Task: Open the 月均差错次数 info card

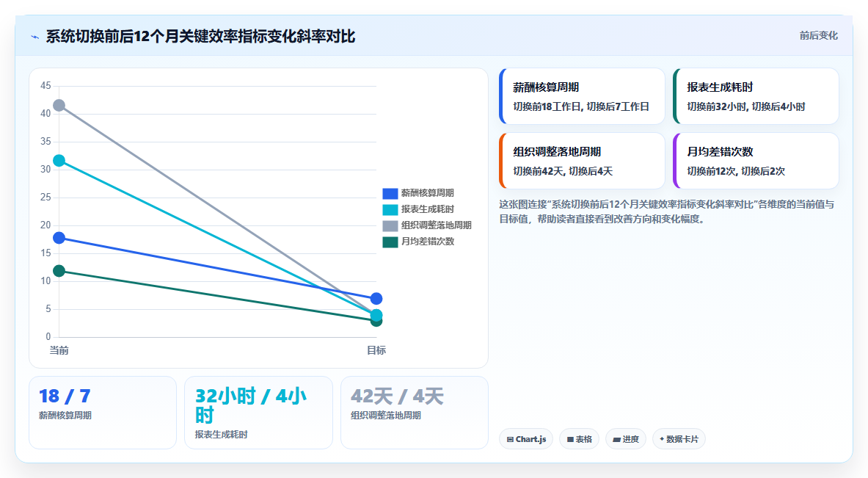Action: pos(756,161)
